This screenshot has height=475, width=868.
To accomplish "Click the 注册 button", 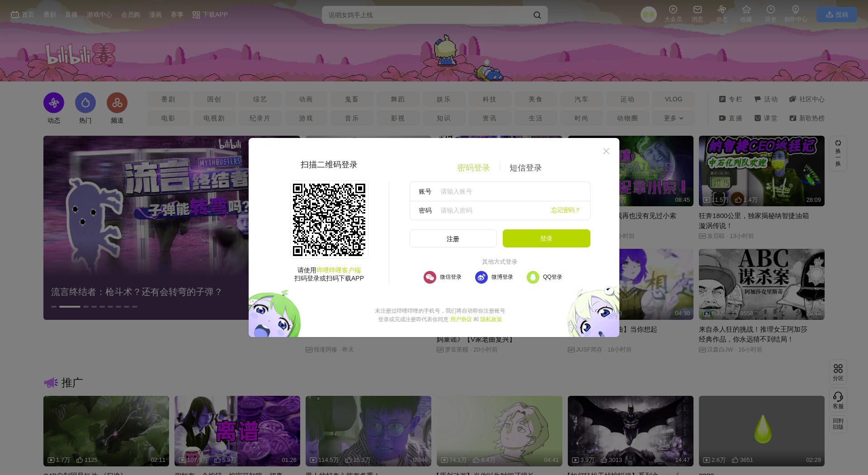I will (x=453, y=238).
